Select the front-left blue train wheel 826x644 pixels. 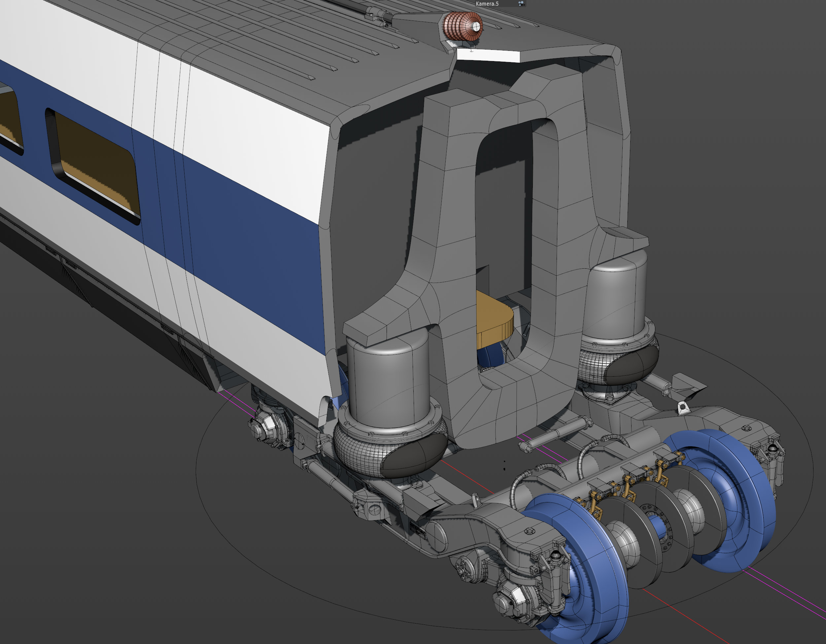(x=579, y=567)
